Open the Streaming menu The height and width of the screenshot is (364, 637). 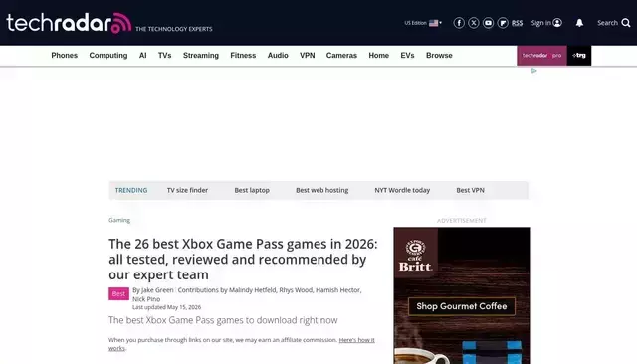(x=201, y=55)
